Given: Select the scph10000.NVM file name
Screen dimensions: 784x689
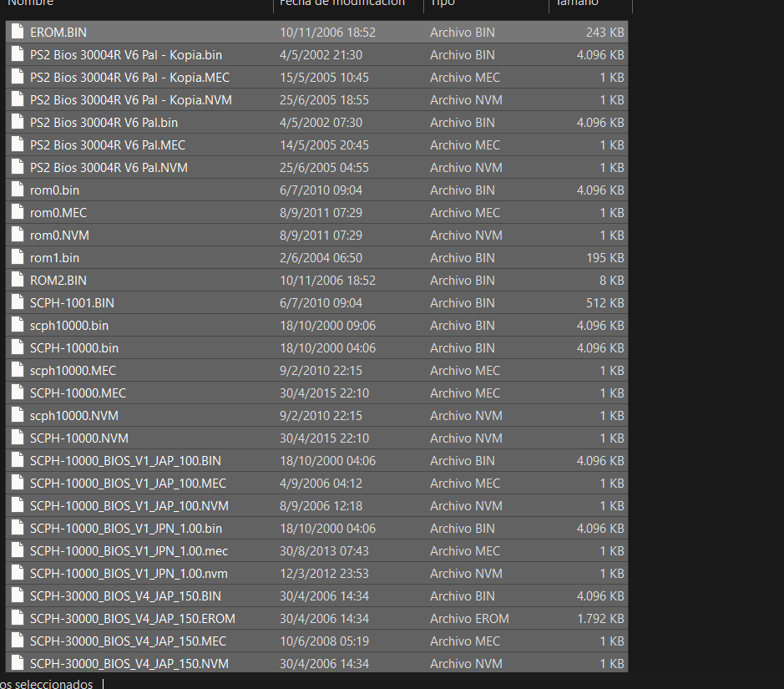Looking at the screenshot, I should click(x=74, y=416).
